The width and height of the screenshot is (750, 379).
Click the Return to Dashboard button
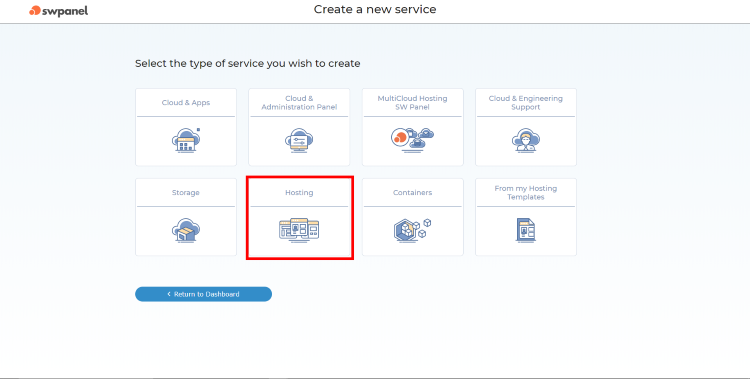tap(203, 294)
